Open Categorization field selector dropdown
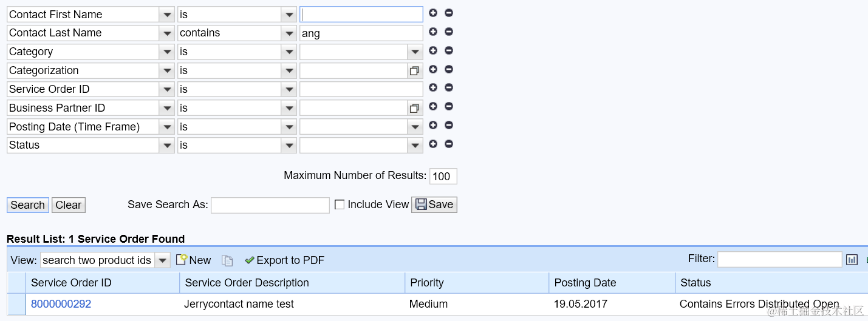 [167, 71]
